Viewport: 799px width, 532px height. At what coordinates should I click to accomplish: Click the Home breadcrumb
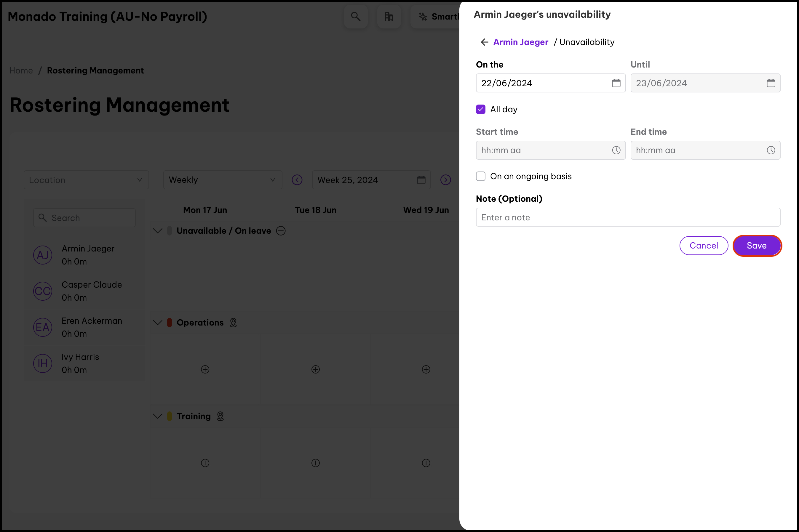click(21, 70)
